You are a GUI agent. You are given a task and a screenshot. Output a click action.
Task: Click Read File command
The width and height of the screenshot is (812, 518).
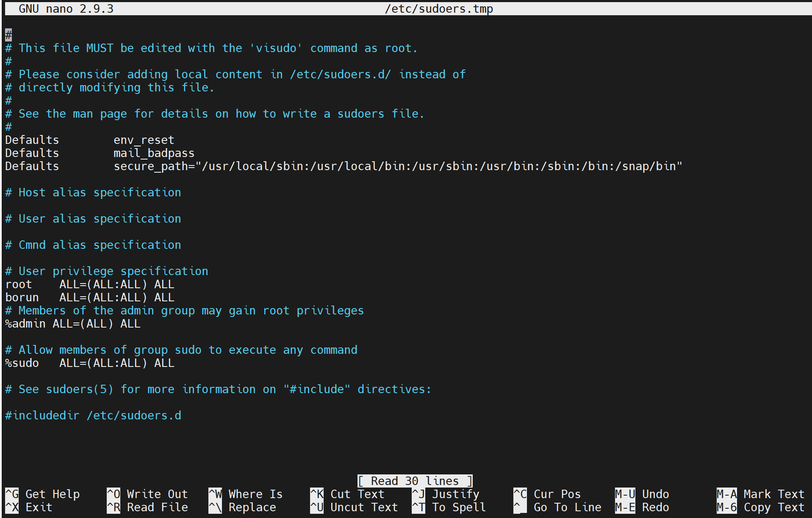148,507
